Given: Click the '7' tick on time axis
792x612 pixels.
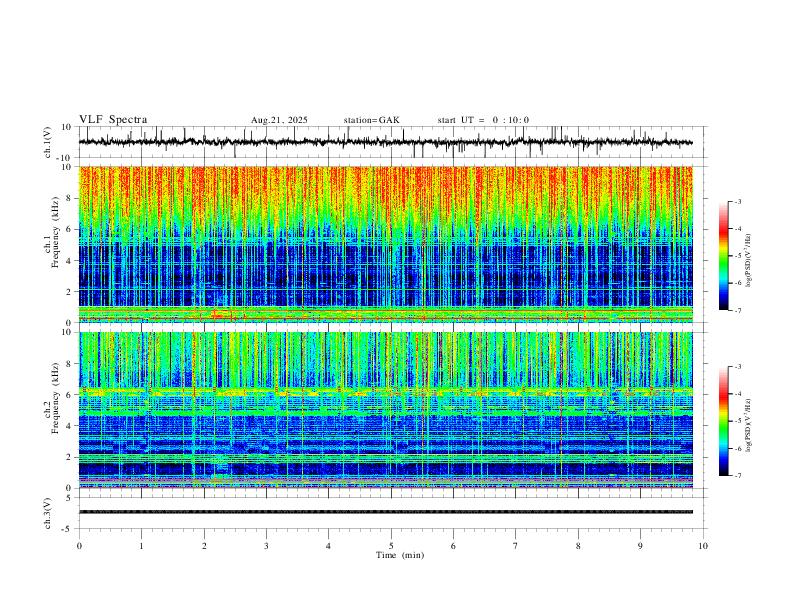Looking at the screenshot, I should (516, 546).
